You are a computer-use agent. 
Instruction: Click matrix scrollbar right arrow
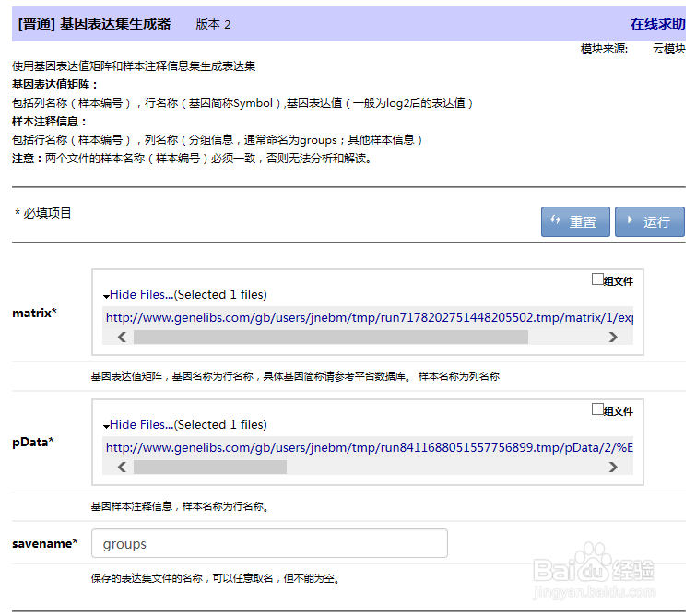(613, 338)
